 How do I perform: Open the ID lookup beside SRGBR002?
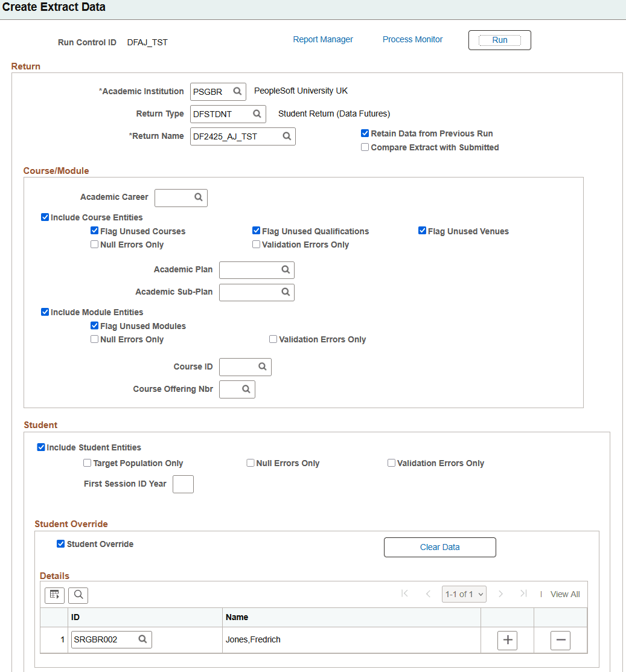142,639
